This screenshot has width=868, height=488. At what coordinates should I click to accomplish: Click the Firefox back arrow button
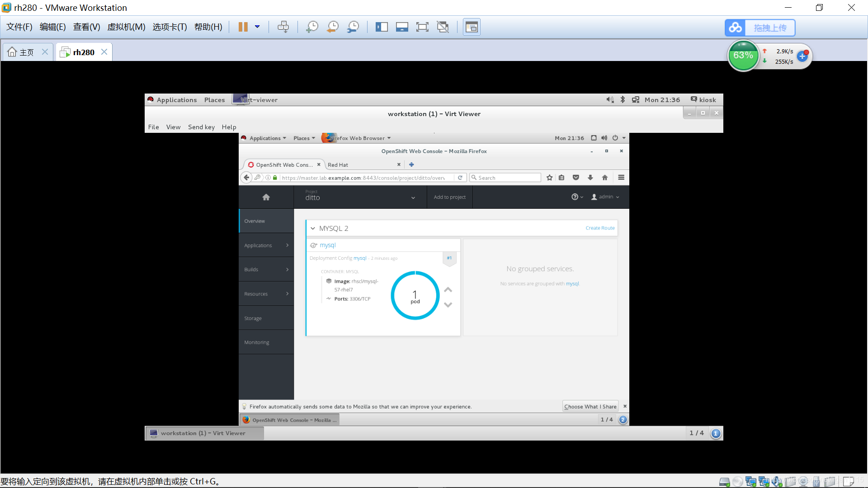(246, 178)
